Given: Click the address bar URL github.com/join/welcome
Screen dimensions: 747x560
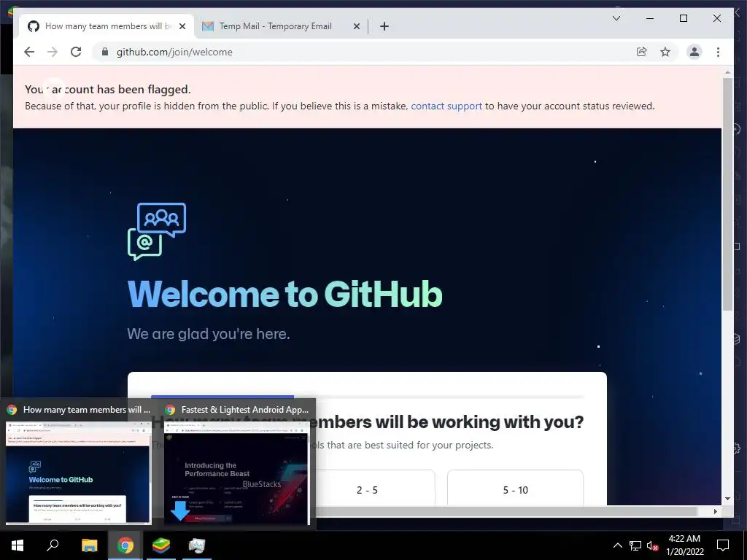Looking at the screenshot, I should click(x=174, y=52).
